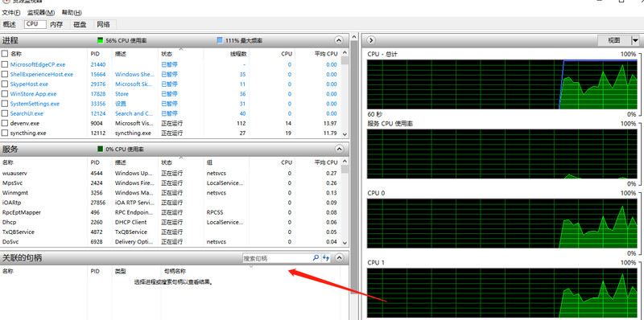Tick the select-all checkbox beside 名称

pyautogui.click(x=5, y=53)
